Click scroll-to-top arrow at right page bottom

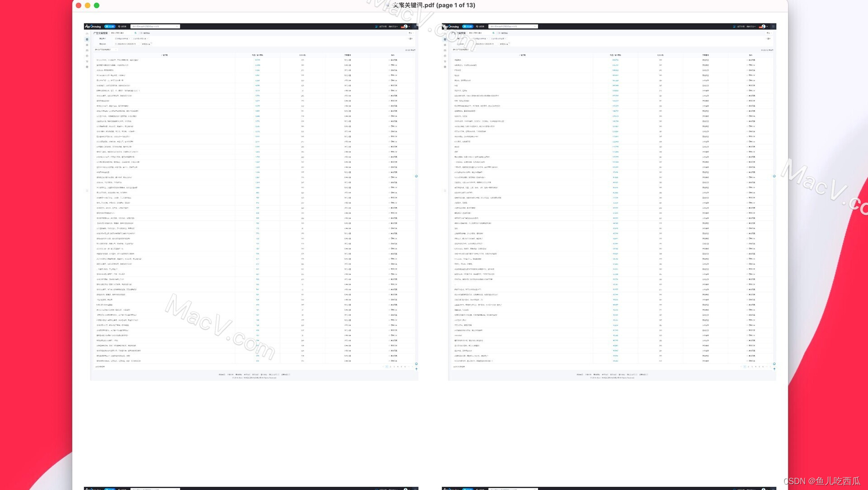click(x=774, y=369)
